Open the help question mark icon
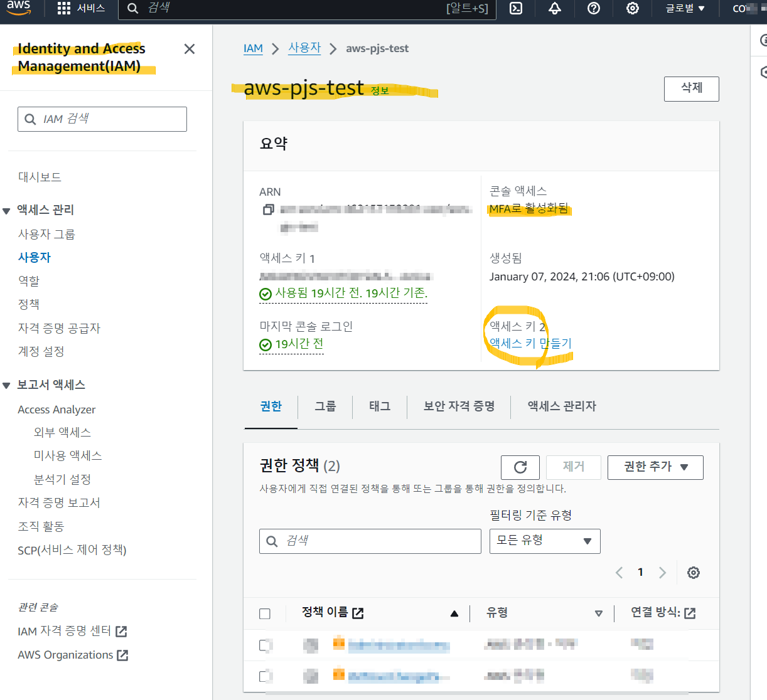The width and height of the screenshot is (767, 700). point(594,8)
